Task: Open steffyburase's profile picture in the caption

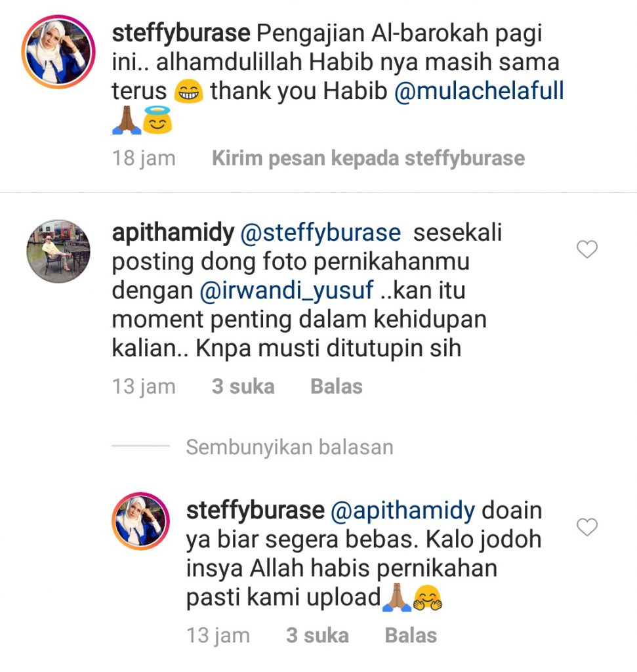Action: 58,51
